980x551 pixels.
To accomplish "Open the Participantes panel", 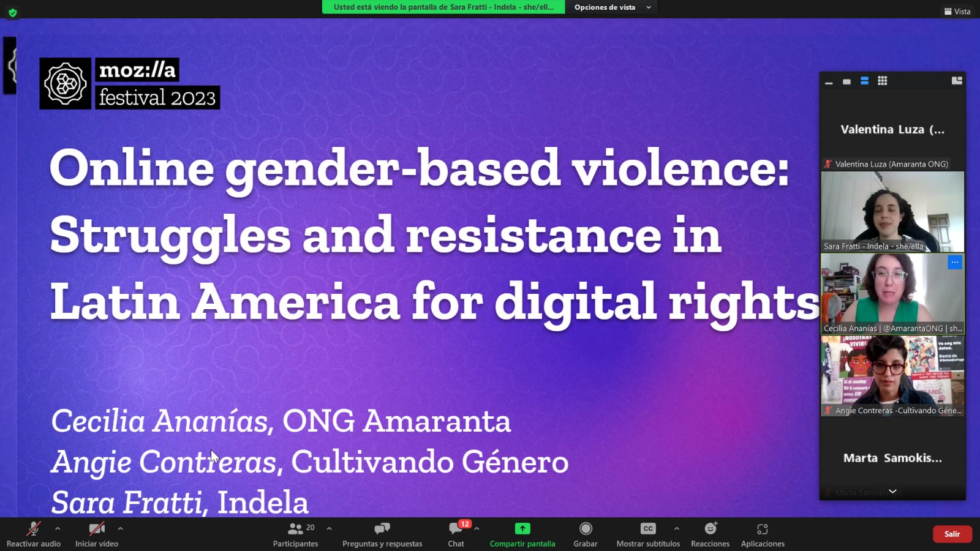I will pyautogui.click(x=295, y=533).
